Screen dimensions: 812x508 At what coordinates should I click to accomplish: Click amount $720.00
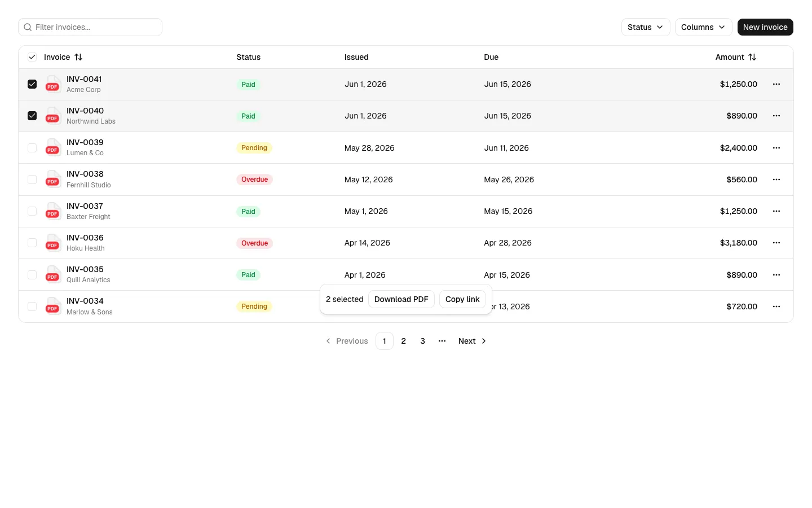[x=742, y=306]
